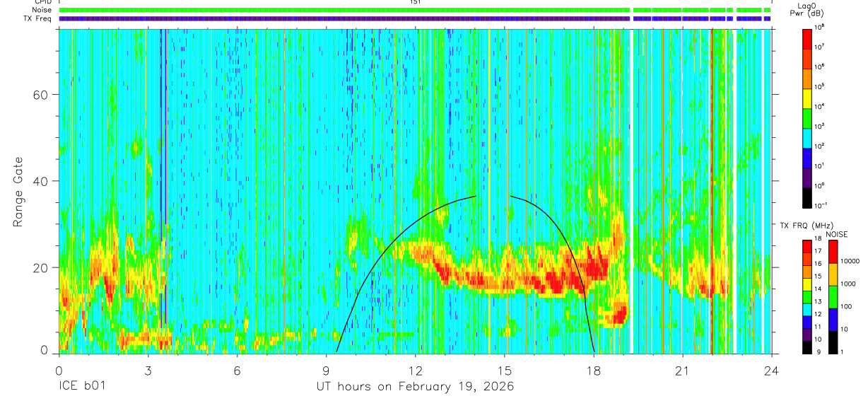
Task: Click the x-axis tick label '15'
Action: pos(505,370)
